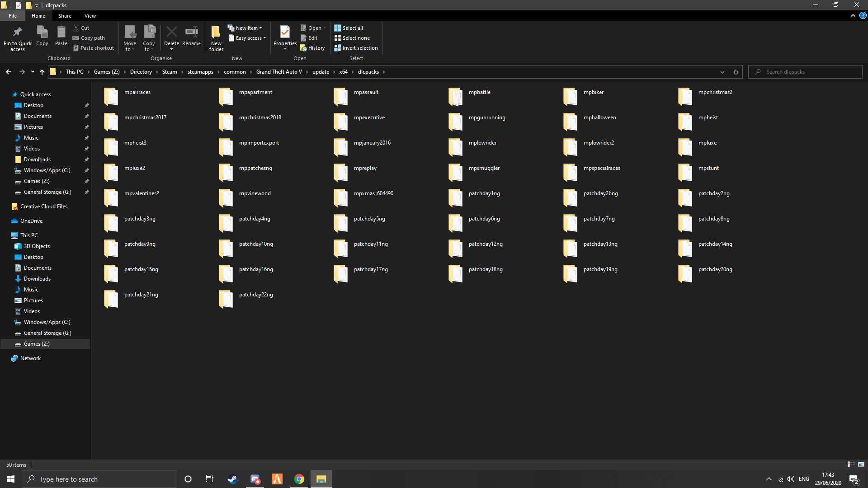Expand the Easy access dropdown
The image size is (868, 488).
(247, 38)
